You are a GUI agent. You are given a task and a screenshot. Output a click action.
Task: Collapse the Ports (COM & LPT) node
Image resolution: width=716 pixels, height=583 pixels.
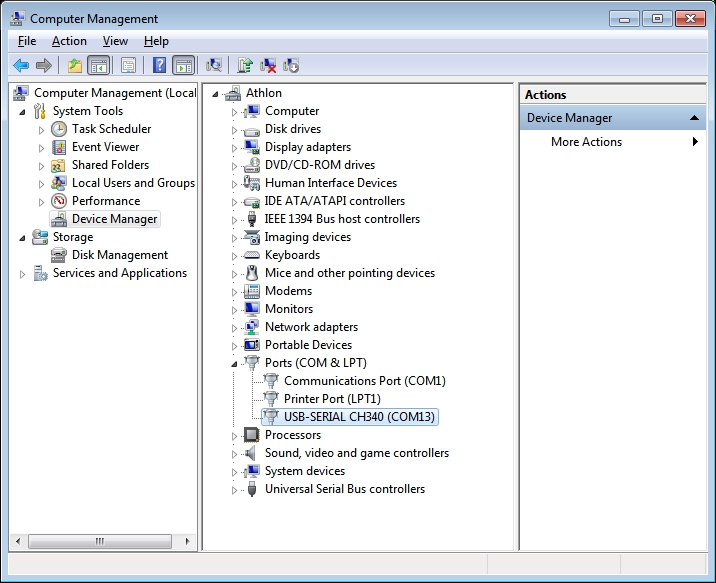(235, 363)
